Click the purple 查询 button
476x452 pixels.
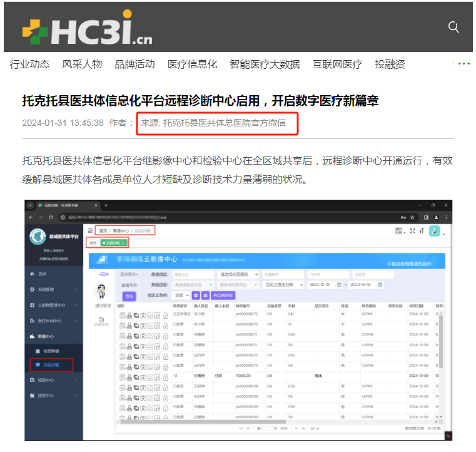click(129, 296)
